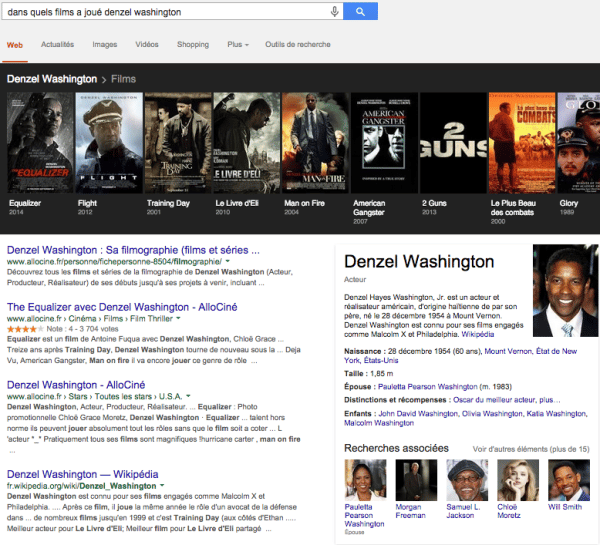
Task: Open The Equalizer avec Denzel Washington result
Action: coord(122,307)
